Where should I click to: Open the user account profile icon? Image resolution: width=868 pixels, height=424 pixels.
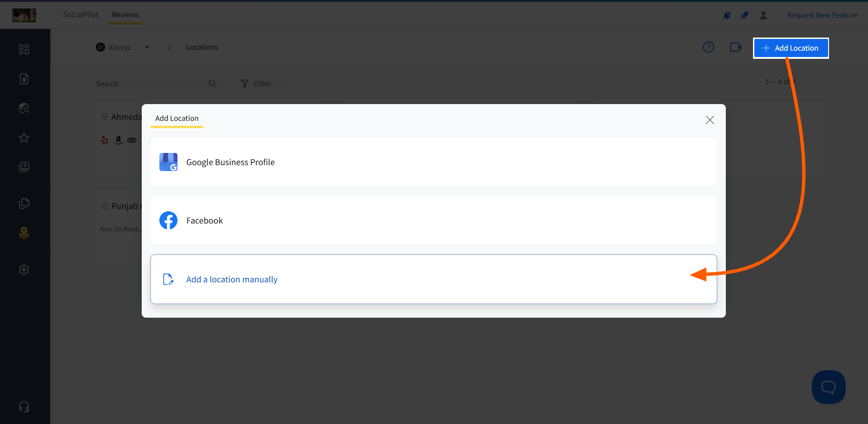point(763,15)
